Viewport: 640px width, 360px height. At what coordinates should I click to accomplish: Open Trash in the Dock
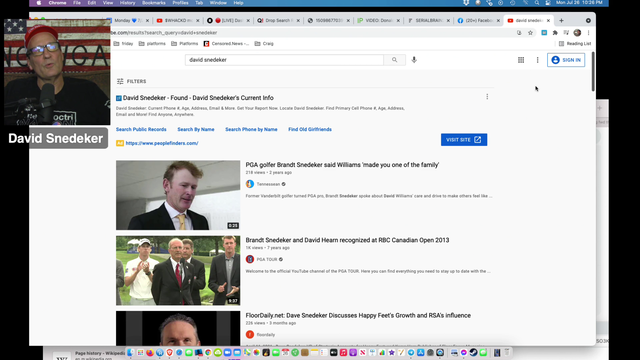pos(507,353)
